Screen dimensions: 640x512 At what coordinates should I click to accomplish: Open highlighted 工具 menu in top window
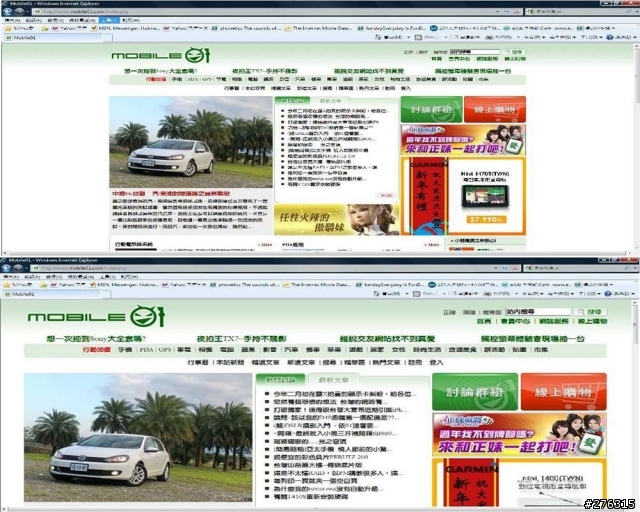[x=109, y=20]
